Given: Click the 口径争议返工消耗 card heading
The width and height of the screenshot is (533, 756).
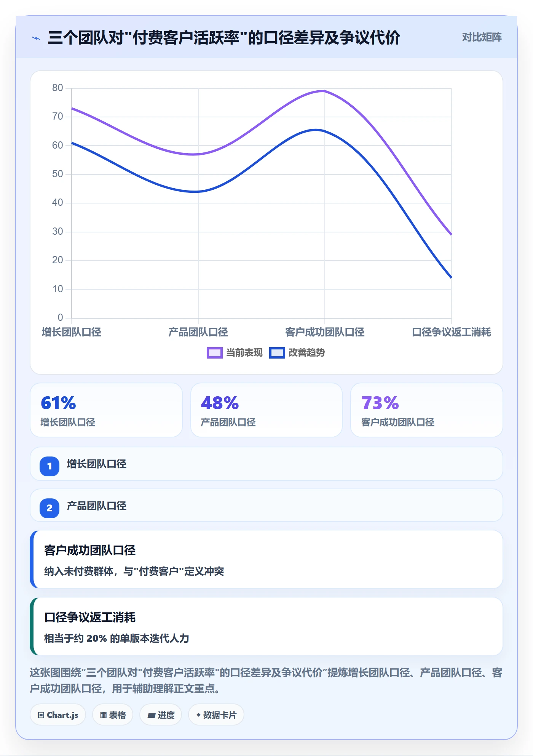Looking at the screenshot, I should [90, 617].
